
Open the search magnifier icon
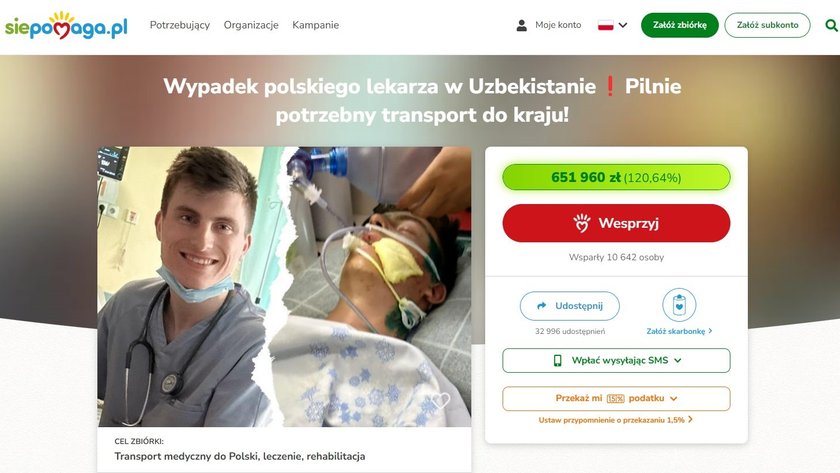(832, 25)
